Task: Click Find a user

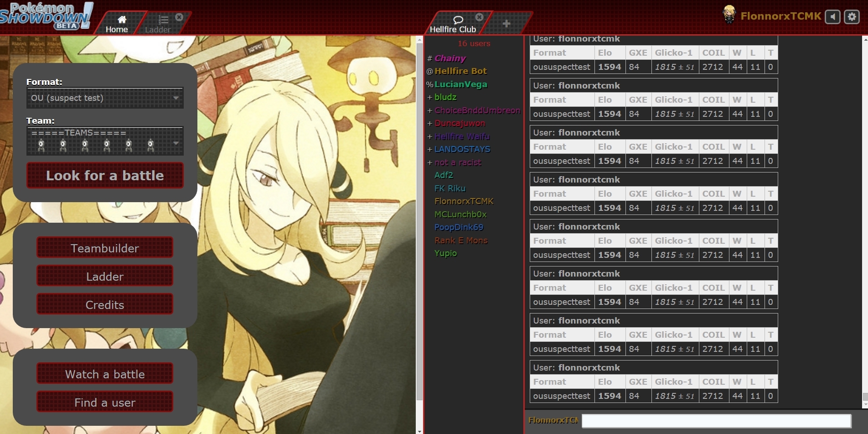Action: click(x=105, y=402)
